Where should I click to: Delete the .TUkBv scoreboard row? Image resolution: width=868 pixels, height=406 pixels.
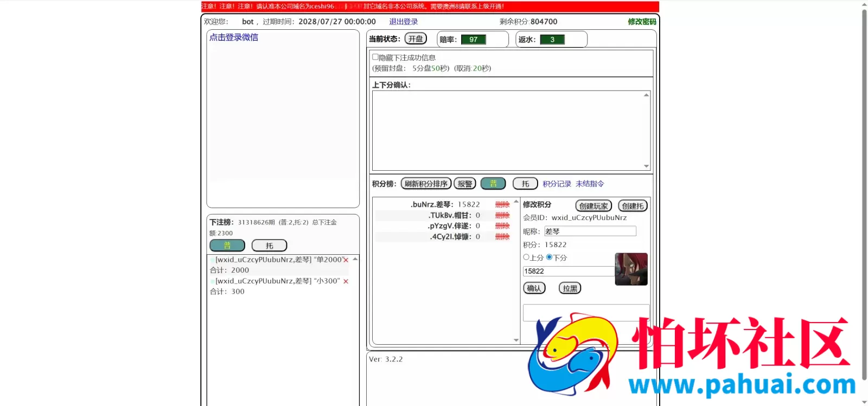click(x=502, y=215)
